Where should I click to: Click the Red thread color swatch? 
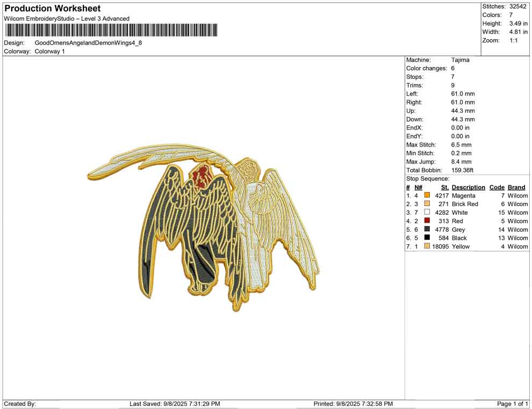point(427,221)
